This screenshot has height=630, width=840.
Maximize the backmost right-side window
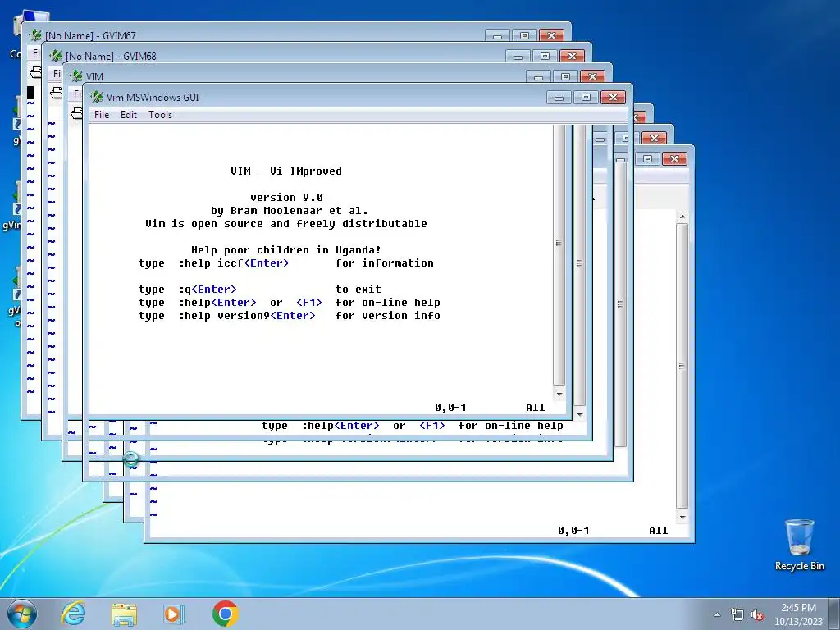(647, 158)
